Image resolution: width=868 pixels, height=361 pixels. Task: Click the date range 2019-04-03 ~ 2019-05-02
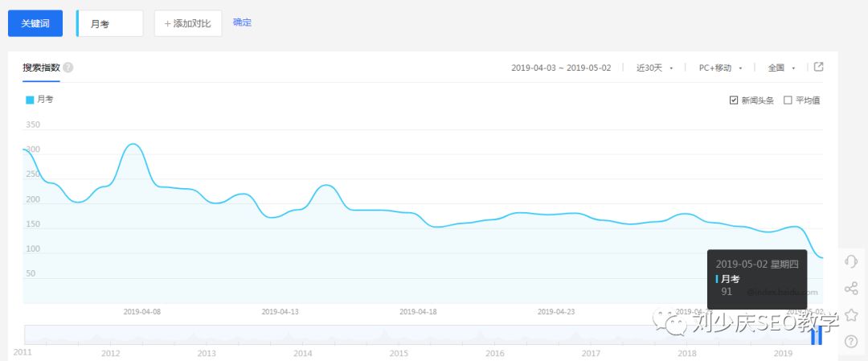tap(561, 68)
